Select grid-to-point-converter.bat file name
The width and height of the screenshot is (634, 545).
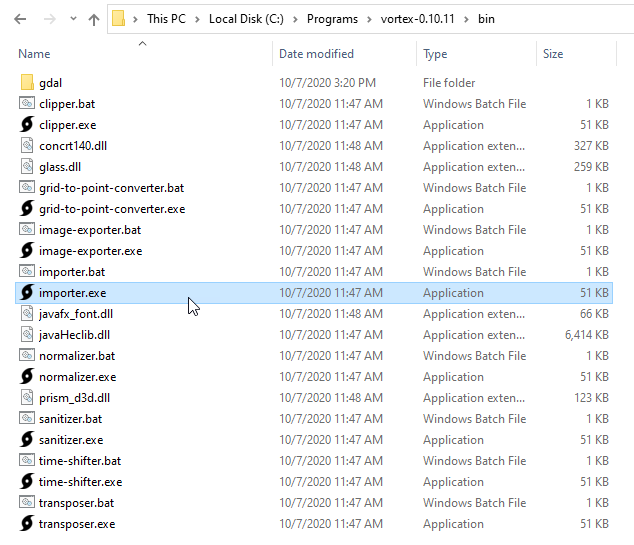(112, 188)
